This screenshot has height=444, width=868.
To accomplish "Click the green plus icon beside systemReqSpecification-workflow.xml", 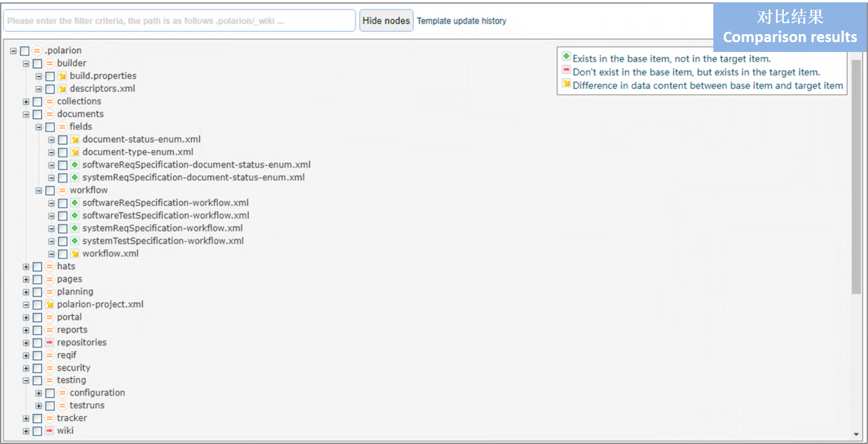I will pyautogui.click(x=75, y=229).
